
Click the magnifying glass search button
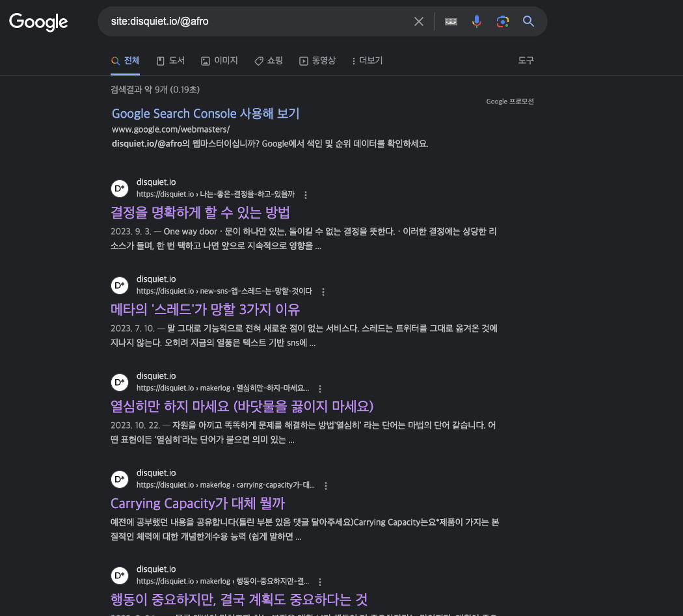tap(528, 21)
